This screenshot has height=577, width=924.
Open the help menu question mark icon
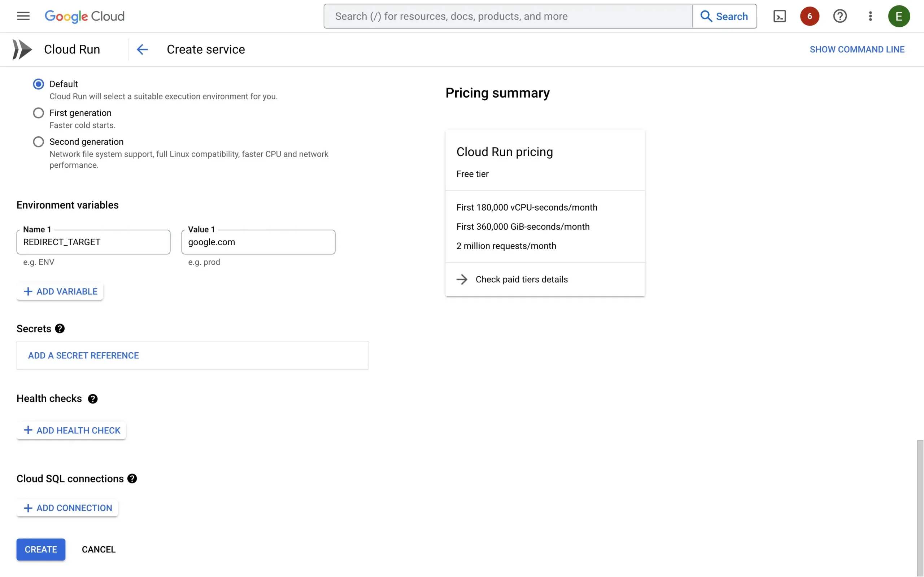(x=840, y=16)
